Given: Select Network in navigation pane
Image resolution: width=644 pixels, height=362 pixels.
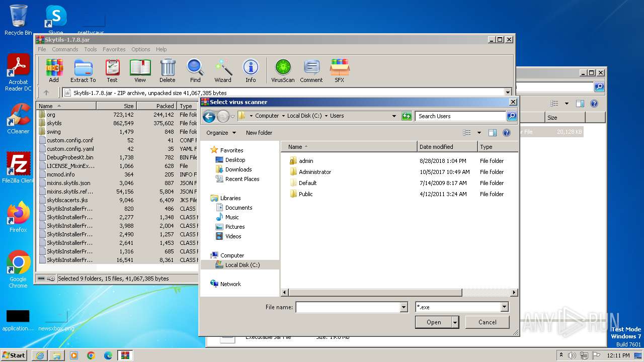Looking at the screenshot, I should (230, 284).
